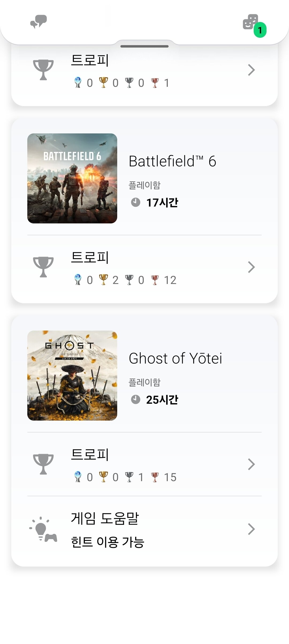Tap the gold trophy icon in Battlefield 6 row
This screenshot has width=289, height=644.
point(104,280)
